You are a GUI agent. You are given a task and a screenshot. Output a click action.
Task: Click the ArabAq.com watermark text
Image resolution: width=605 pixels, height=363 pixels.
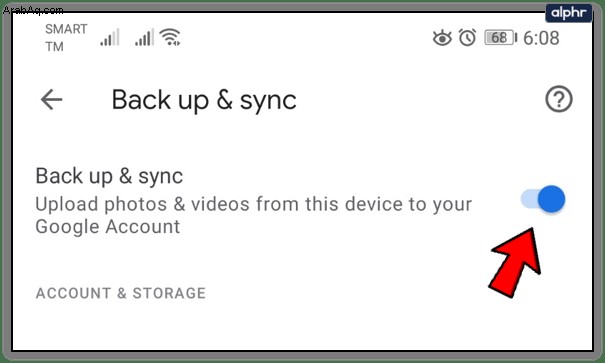click(33, 10)
